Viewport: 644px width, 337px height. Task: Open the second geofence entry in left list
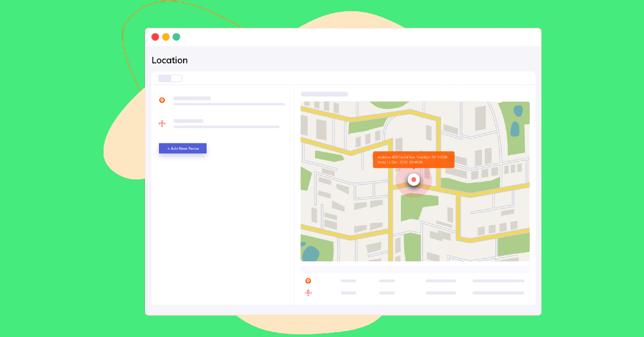click(226, 124)
